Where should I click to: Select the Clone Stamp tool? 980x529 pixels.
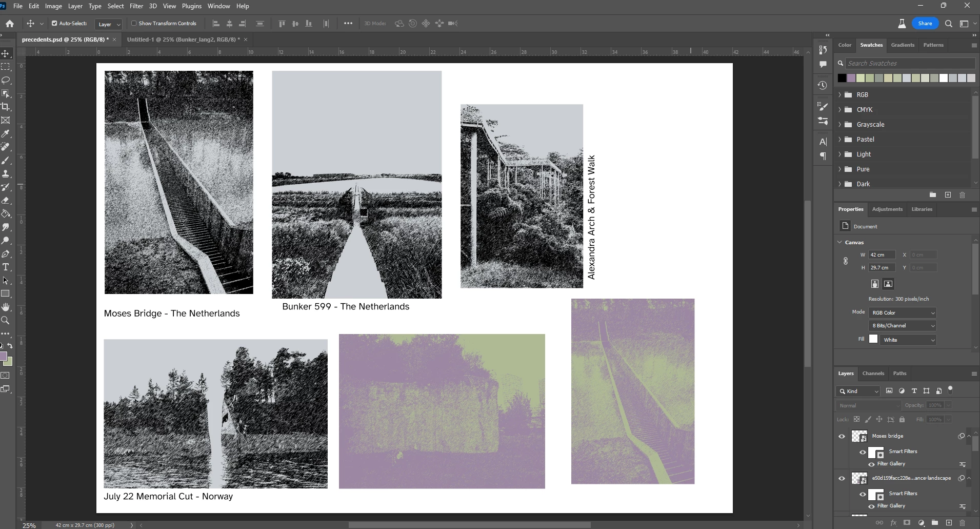(6, 173)
